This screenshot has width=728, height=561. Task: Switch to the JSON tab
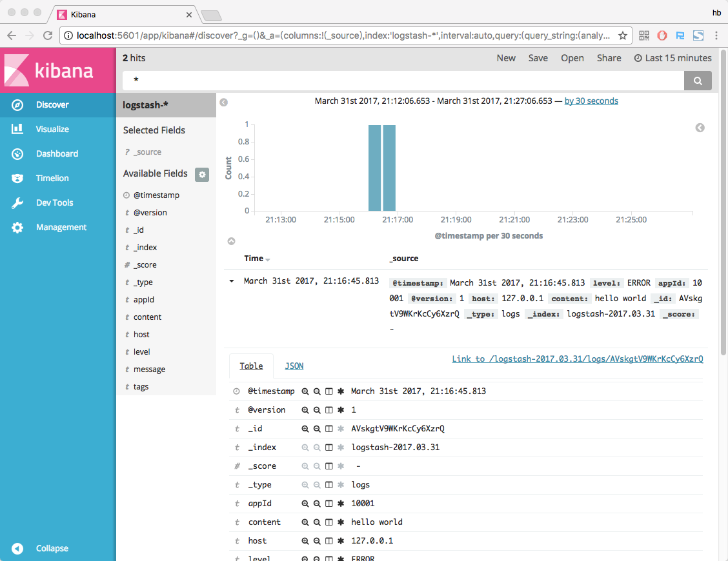point(294,366)
